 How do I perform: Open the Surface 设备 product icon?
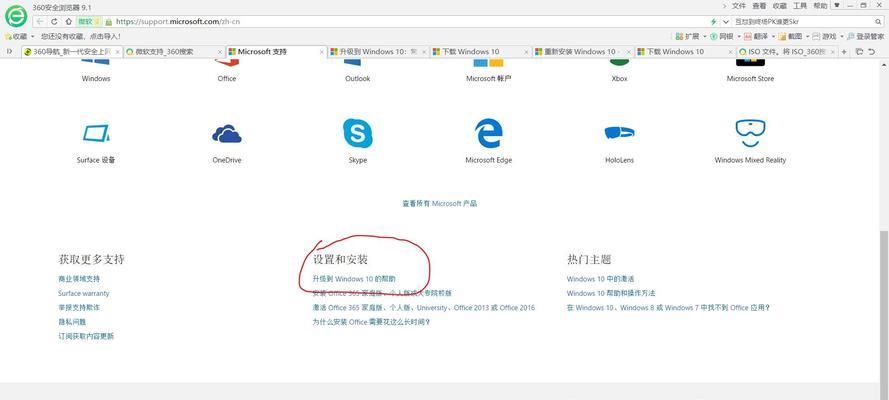(x=96, y=133)
